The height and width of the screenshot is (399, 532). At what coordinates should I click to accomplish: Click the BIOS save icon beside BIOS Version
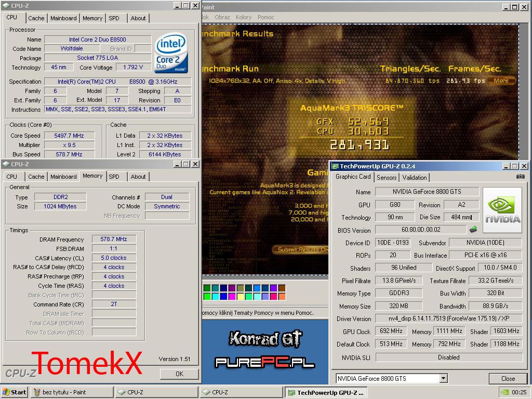(473, 229)
